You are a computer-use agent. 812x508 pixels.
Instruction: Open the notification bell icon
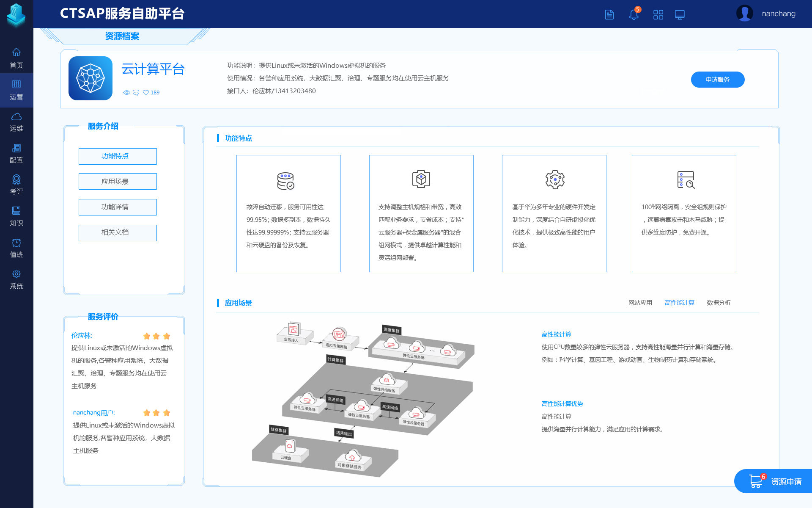(634, 14)
